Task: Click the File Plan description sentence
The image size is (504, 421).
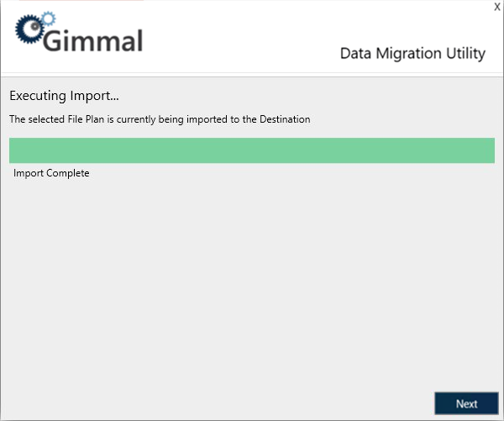Action: pyautogui.click(x=160, y=119)
